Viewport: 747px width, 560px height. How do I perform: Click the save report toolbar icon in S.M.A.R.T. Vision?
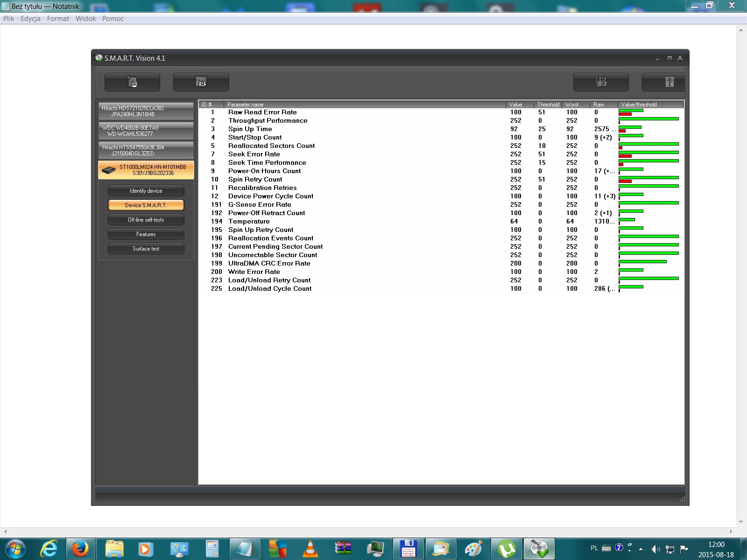132,82
